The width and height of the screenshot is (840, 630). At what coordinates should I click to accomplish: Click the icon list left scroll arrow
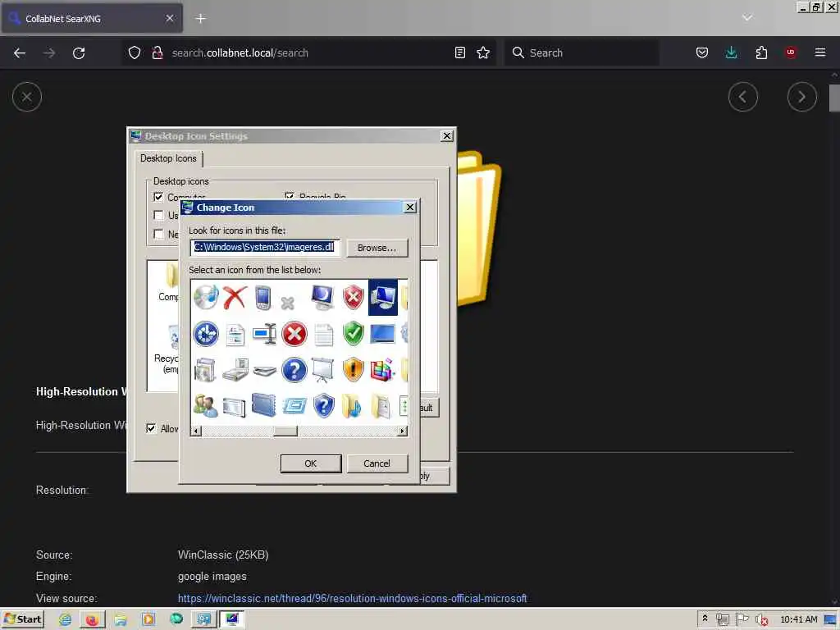point(197,431)
